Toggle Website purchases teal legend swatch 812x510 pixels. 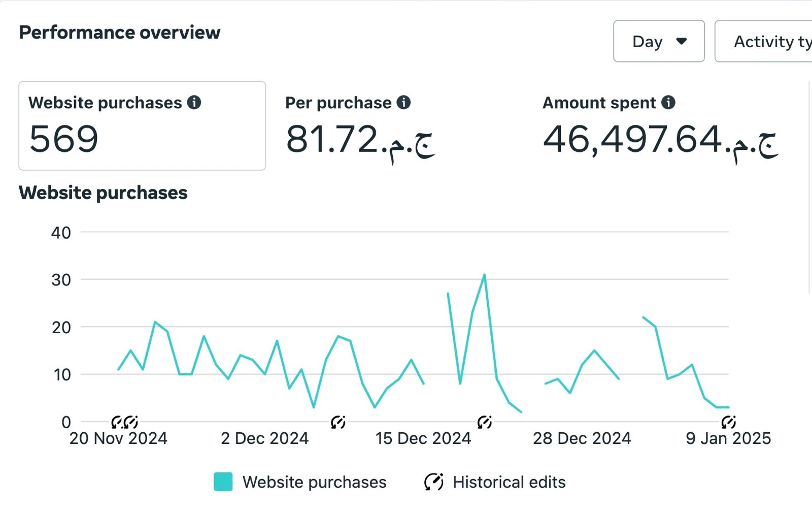223,482
